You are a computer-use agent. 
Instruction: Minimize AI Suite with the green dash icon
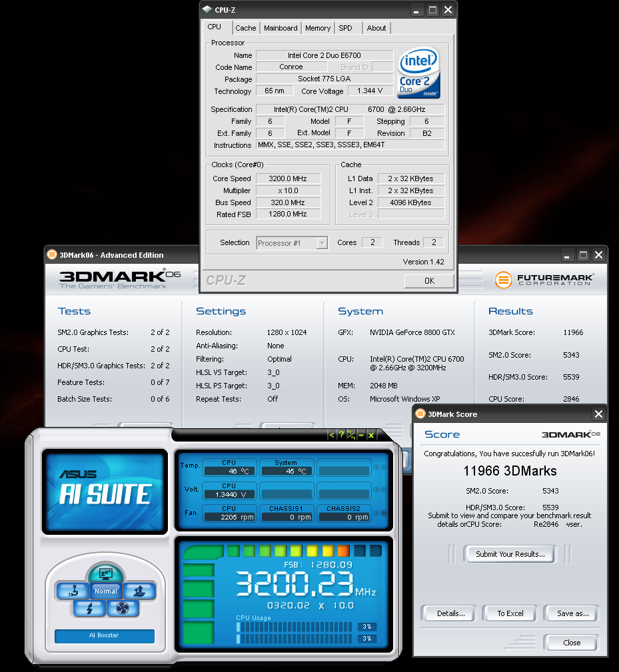tap(361, 435)
